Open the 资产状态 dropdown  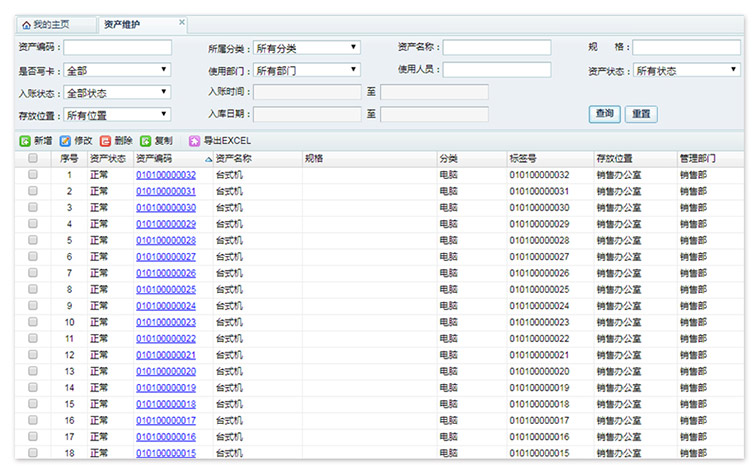[687, 70]
